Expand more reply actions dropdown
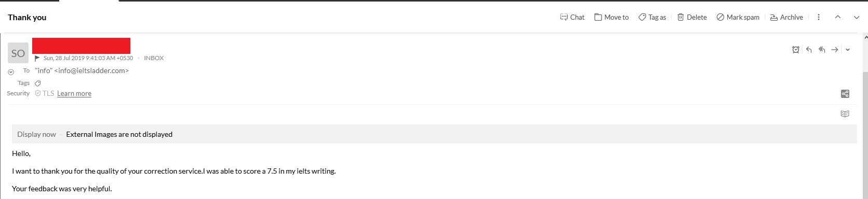This screenshot has height=199, width=868. pos(848,50)
